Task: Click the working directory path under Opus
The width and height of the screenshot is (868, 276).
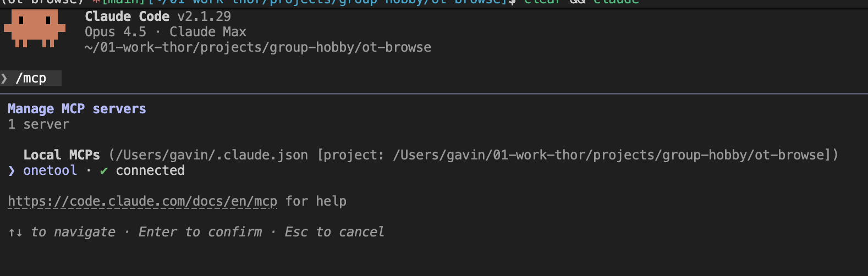Action: (x=258, y=47)
